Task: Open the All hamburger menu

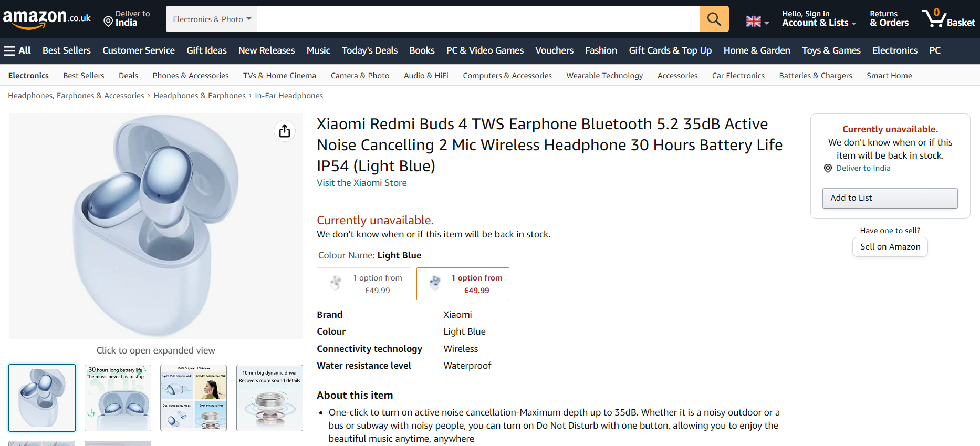Action: pyautogui.click(x=17, y=50)
